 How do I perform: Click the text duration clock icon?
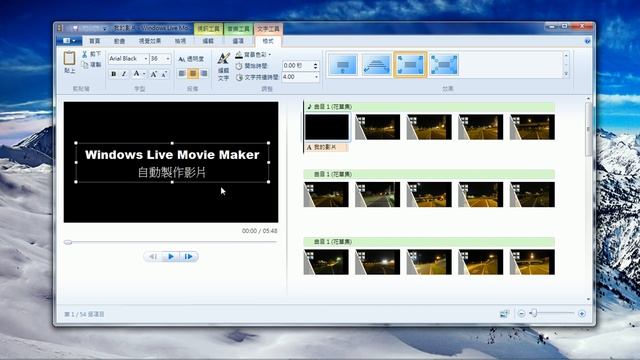pos(239,77)
